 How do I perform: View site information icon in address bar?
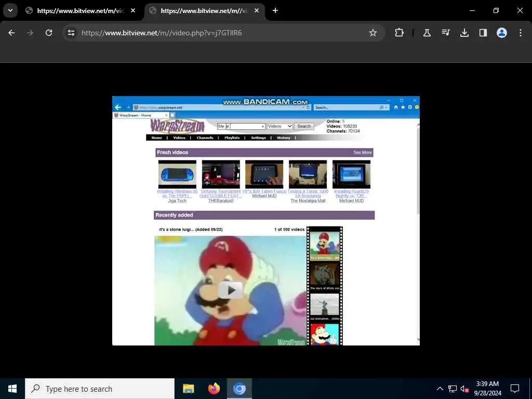pyautogui.click(x=71, y=33)
